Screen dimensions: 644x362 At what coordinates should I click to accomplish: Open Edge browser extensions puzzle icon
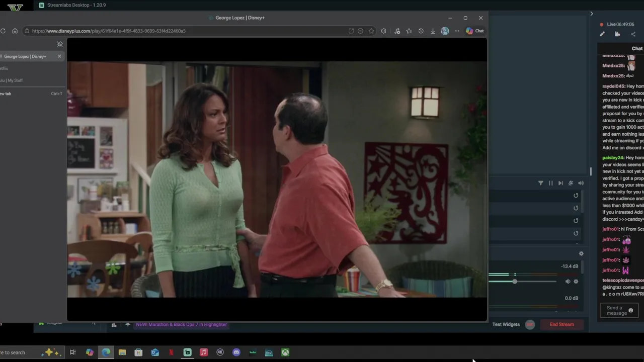(383, 31)
